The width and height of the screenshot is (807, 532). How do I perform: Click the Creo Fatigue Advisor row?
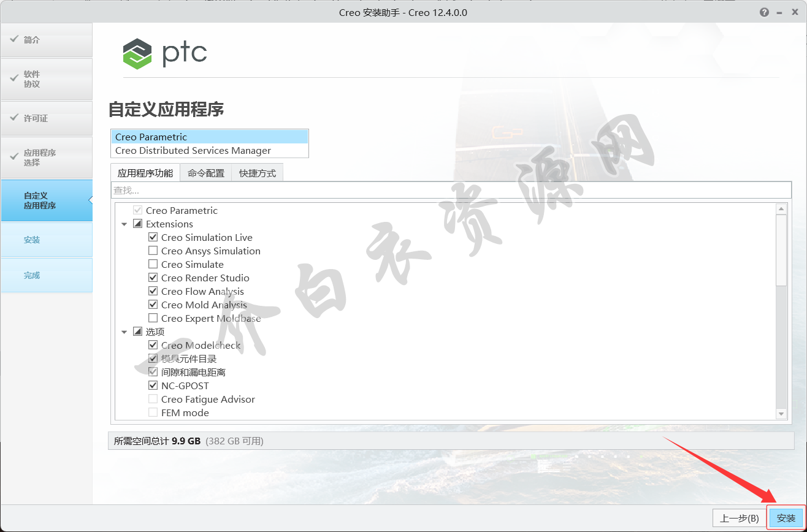point(202,399)
